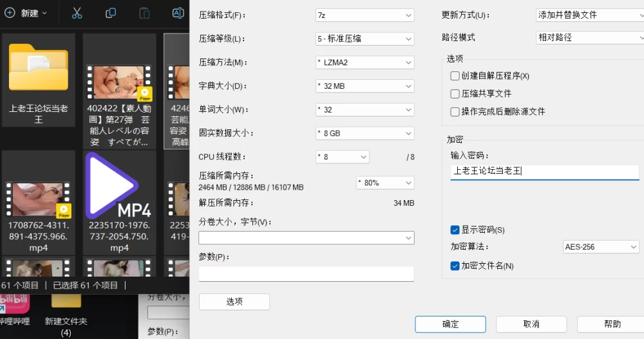The width and height of the screenshot is (644, 339).
Task: Open the 新建 menu in File Explorer
Action: point(26,13)
